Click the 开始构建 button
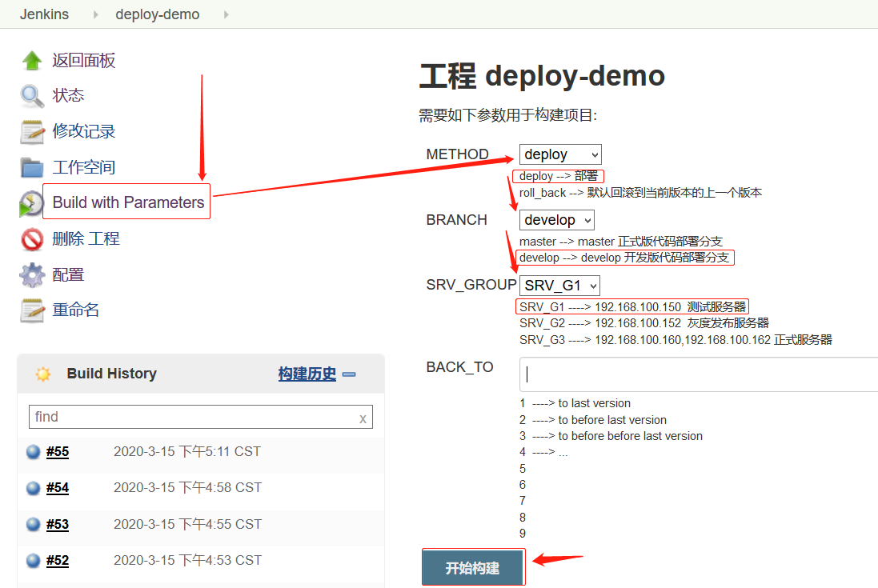This screenshot has width=878, height=588. click(473, 568)
